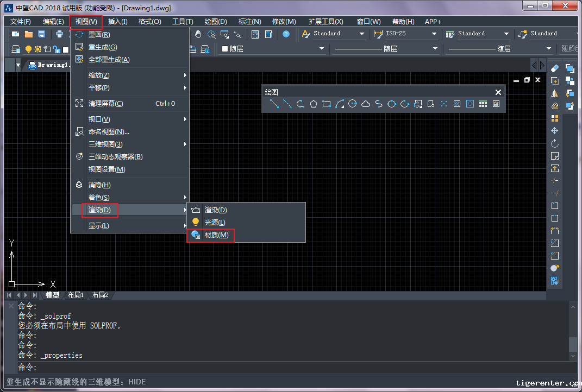582x392 pixels.
Task: Save the drawing with the floppy disk icon
Action: click(x=41, y=34)
